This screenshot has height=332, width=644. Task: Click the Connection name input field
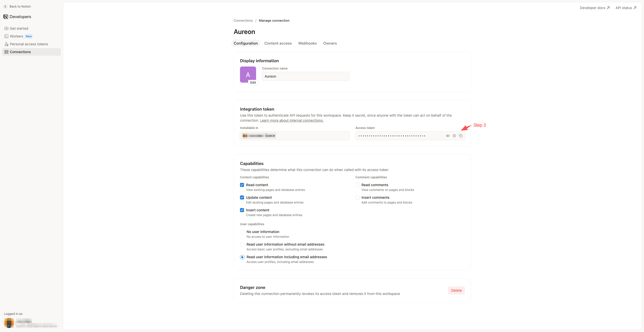tap(306, 76)
